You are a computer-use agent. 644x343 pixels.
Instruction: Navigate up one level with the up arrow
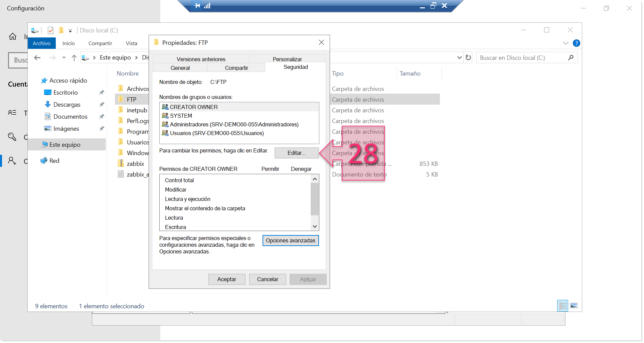[x=74, y=58]
